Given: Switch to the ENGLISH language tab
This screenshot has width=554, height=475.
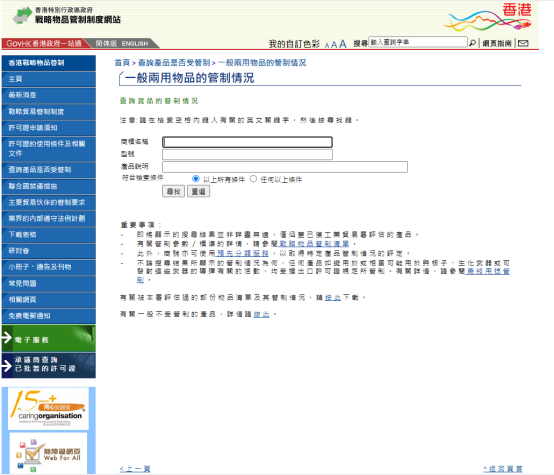Looking at the screenshot, I should click(135, 43).
